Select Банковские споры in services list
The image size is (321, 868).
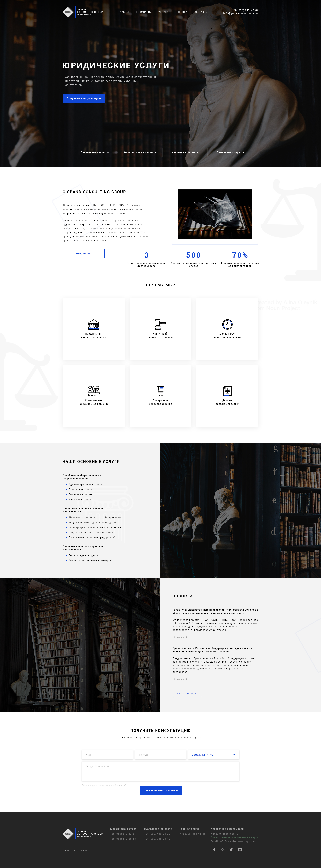[x=80, y=490]
